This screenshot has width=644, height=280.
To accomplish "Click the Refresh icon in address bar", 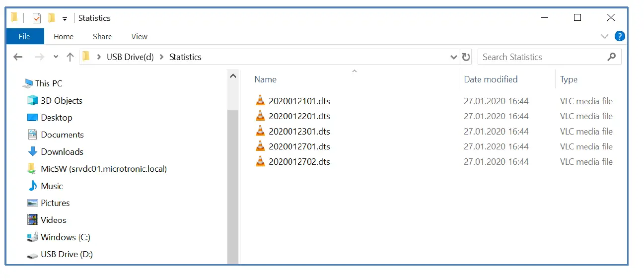I will pos(466,57).
